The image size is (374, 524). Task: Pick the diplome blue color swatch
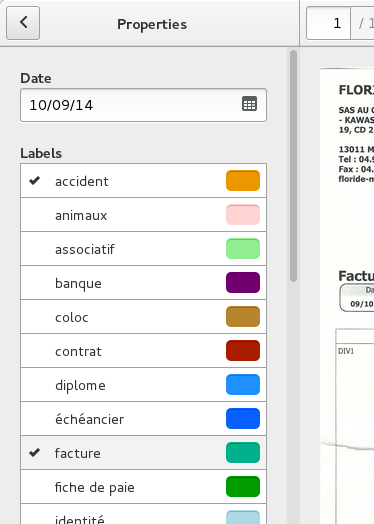(x=243, y=385)
